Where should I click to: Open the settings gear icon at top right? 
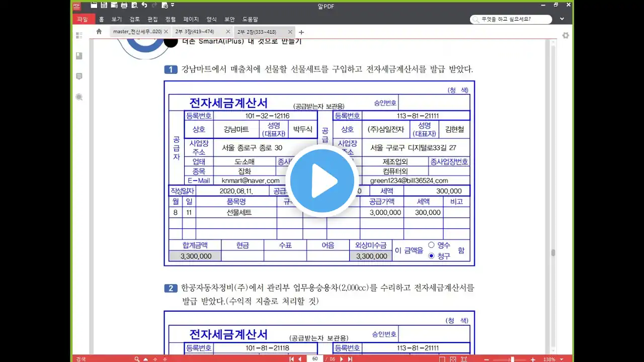(x=566, y=35)
